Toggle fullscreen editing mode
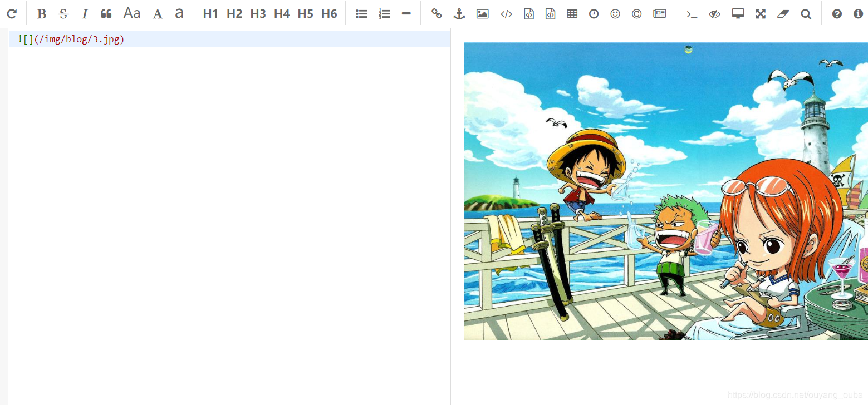868x405 pixels. (x=761, y=14)
